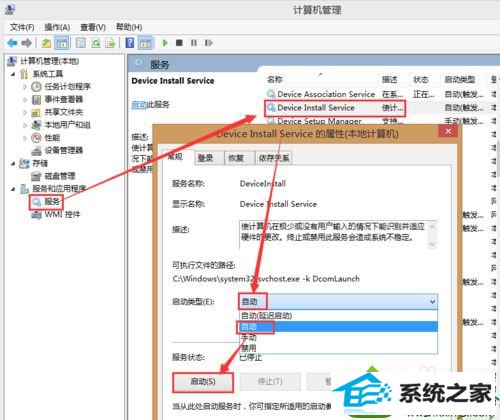Pause service with pause toolbar icon

(x=194, y=43)
